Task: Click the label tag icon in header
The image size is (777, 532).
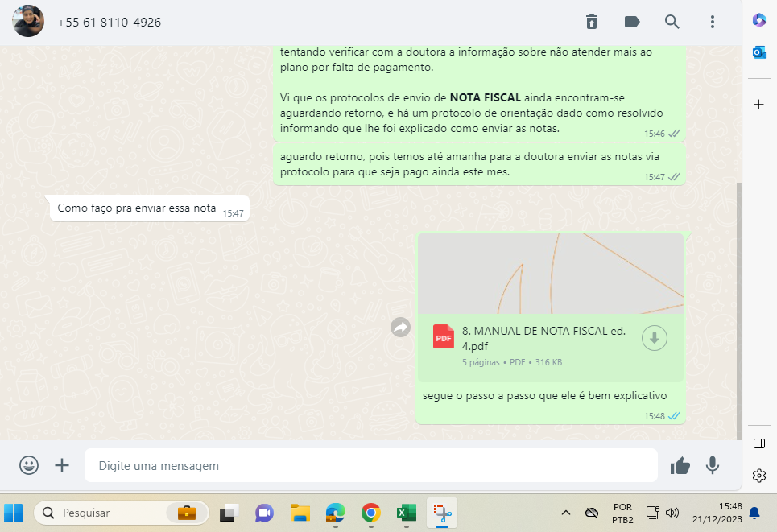Action: 632,22
